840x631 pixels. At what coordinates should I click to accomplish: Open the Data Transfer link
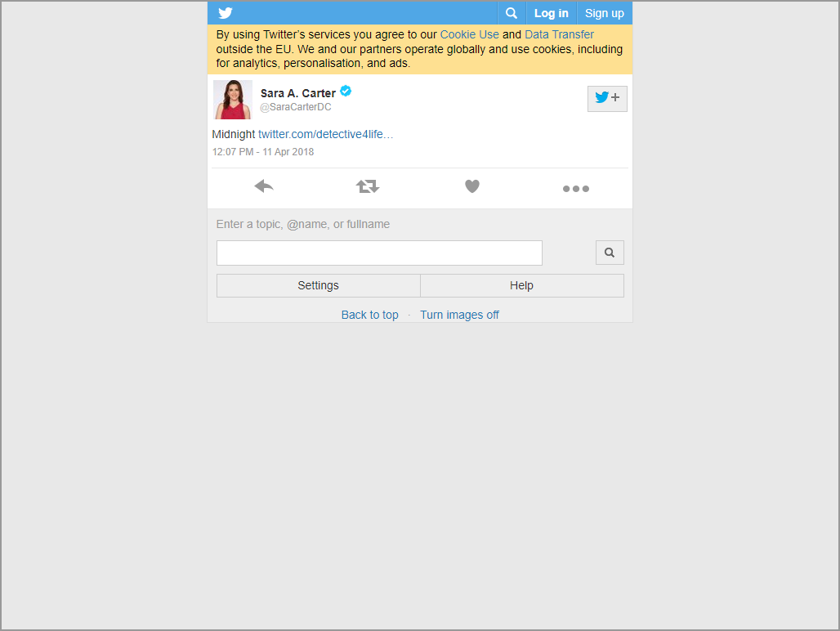point(559,35)
